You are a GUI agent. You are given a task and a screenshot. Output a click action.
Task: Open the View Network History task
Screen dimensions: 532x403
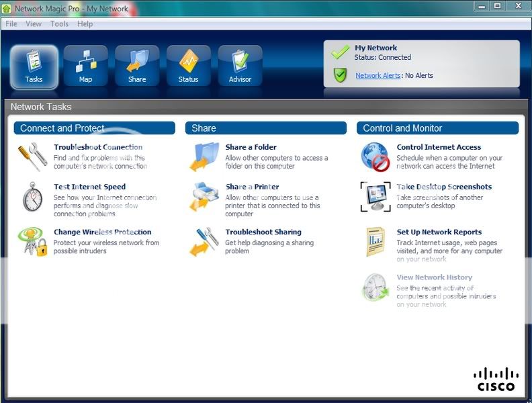coord(434,277)
